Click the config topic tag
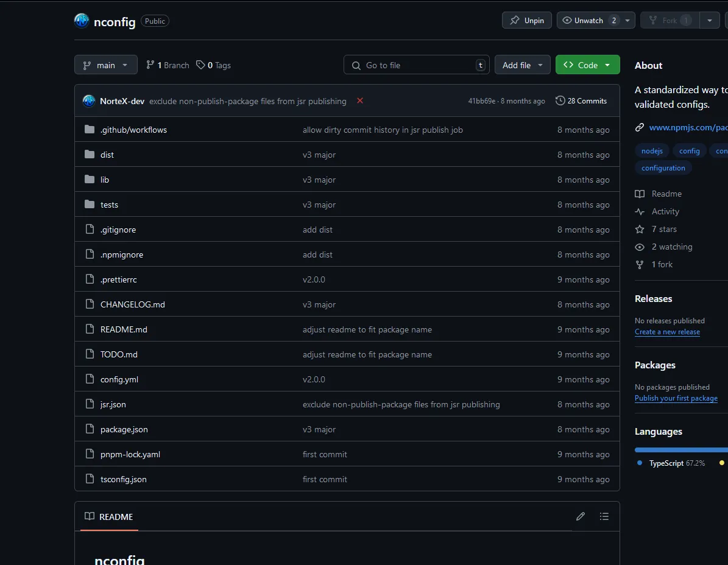 tap(690, 151)
